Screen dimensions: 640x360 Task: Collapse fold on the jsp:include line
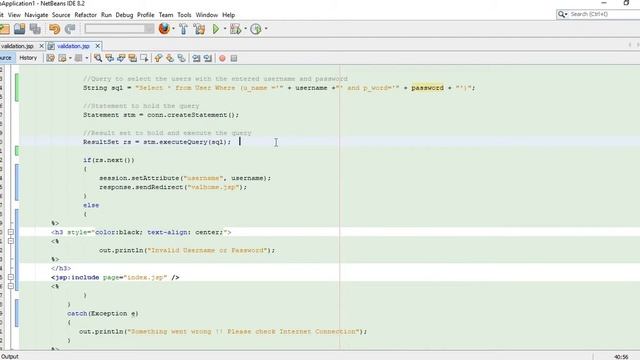coord(11,277)
